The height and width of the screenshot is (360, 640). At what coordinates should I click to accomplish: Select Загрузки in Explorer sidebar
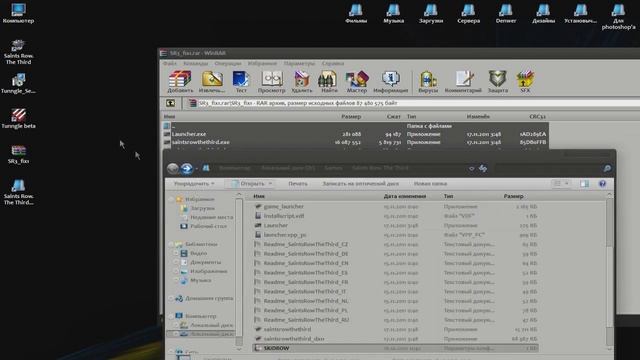[202, 208]
